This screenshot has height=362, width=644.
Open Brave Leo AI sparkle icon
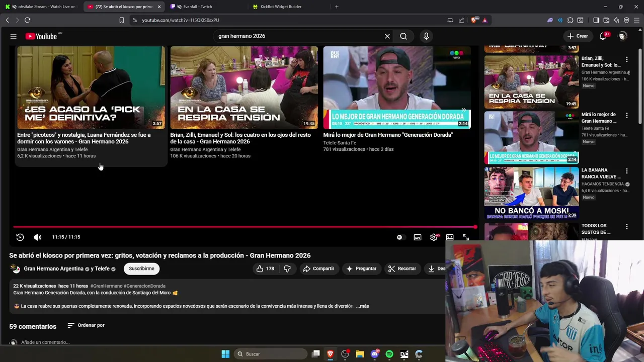tap(616, 20)
